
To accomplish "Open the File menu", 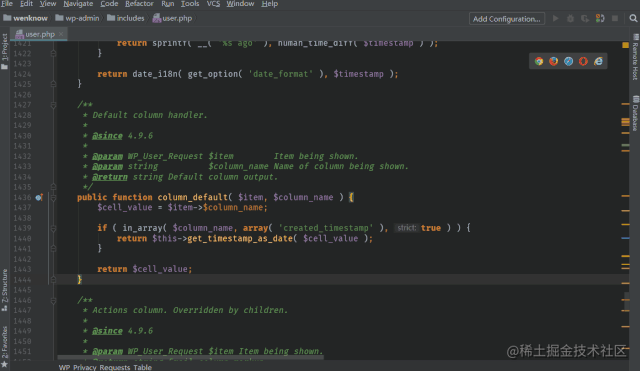I will pyautogui.click(x=7, y=4).
